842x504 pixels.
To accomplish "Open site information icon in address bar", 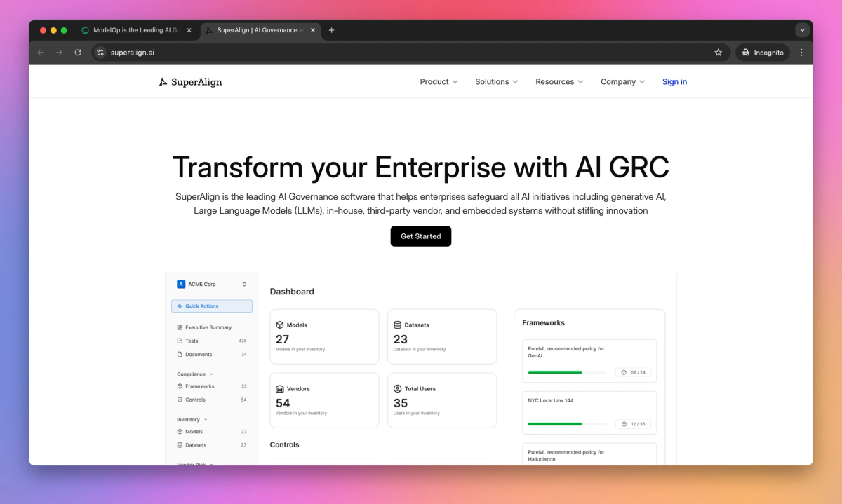I will tap(100, 53).
